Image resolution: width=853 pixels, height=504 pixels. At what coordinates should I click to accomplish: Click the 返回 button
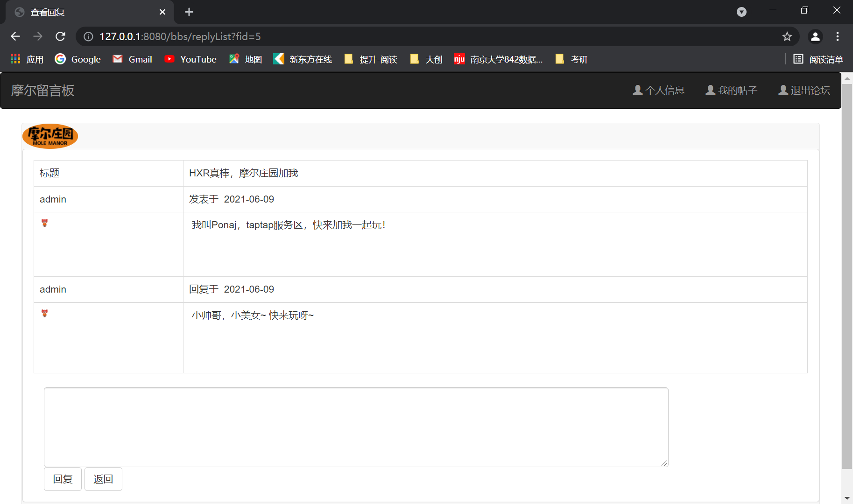point(103,479)
